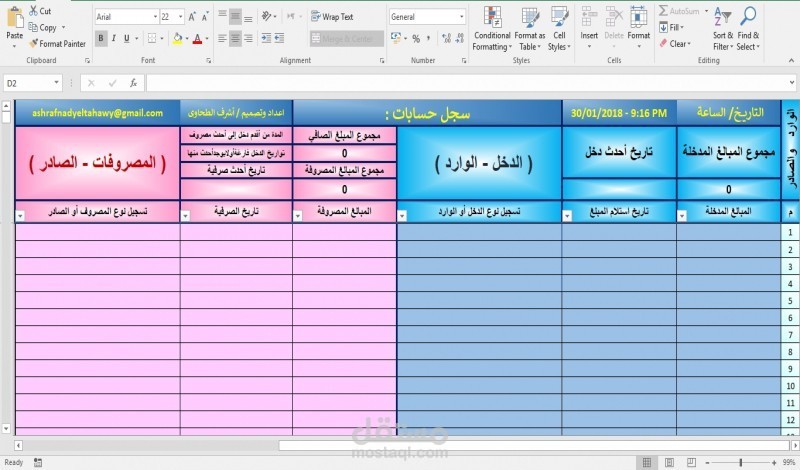Click the horizontal scrollbar thumb
The width and height of the screenshot is (800, 470).
[x=534, y=446]
